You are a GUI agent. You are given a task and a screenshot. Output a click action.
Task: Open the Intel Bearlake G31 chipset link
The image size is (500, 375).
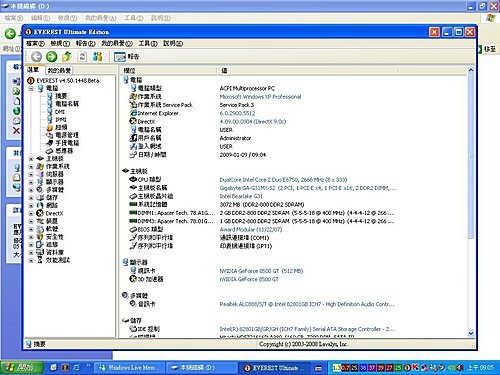tap(241, 196)
